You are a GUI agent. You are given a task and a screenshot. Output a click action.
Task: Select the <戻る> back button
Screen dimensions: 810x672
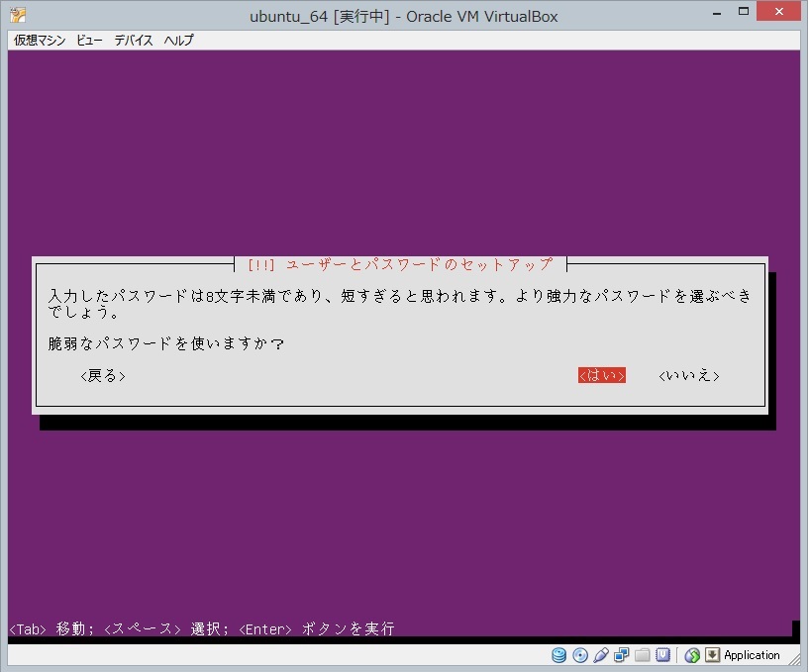pyautogui.click(x=103, y=376)
